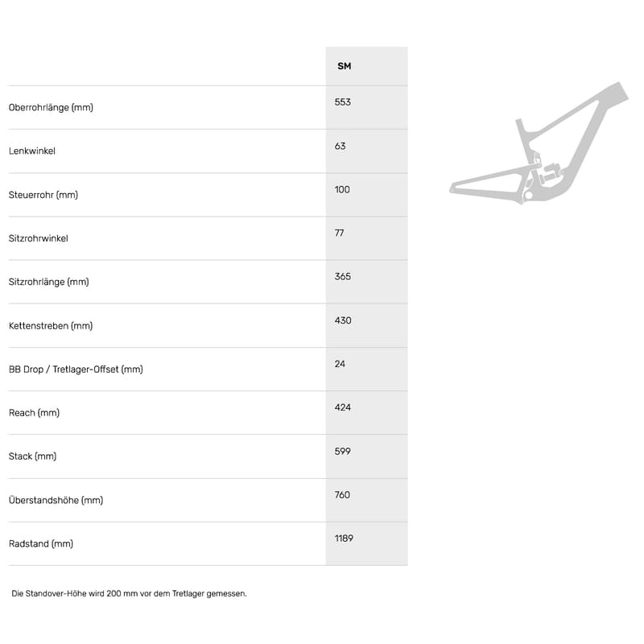Click the Standover-Höhe footnote text
Screen dimensions: 644x644
pyautogui.click(x=129, y=593)
